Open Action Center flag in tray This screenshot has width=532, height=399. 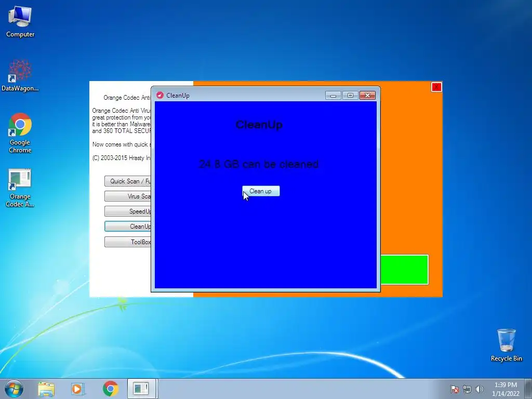point(454,389)
